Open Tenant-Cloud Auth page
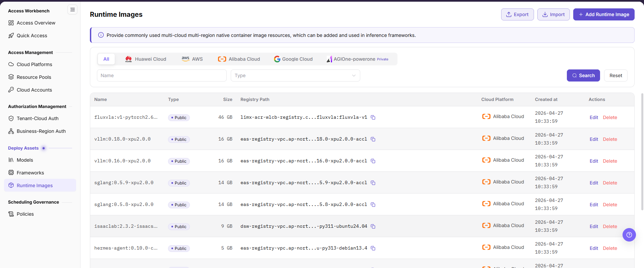 tap(40, 118)
